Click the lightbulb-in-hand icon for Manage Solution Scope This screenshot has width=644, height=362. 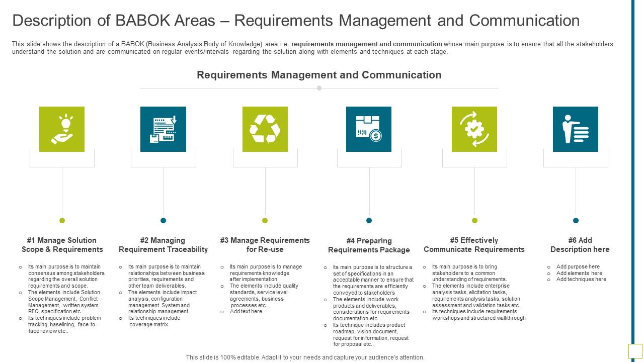pos(62,129)
